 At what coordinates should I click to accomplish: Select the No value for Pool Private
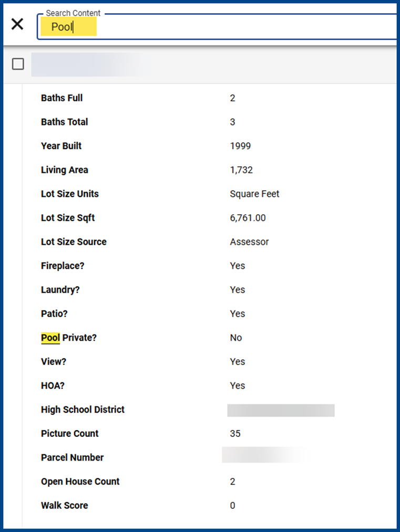(236, 338)
